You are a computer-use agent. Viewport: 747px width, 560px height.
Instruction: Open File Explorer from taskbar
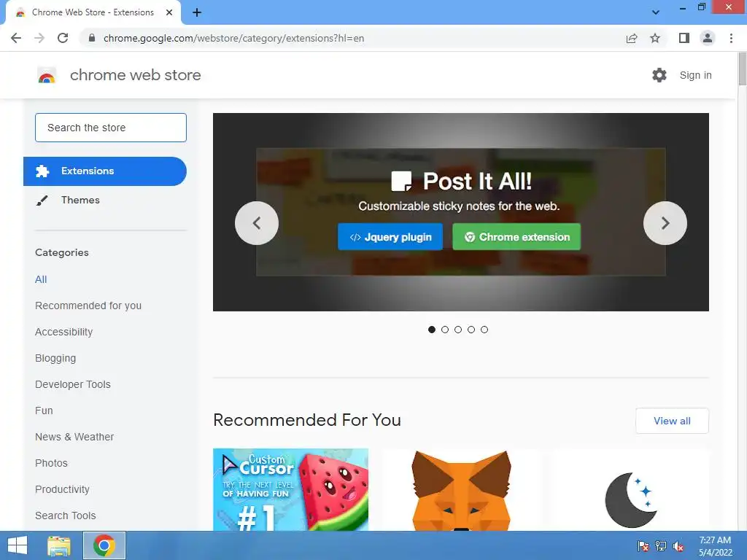pyautogui.click(x=59, y=545)
